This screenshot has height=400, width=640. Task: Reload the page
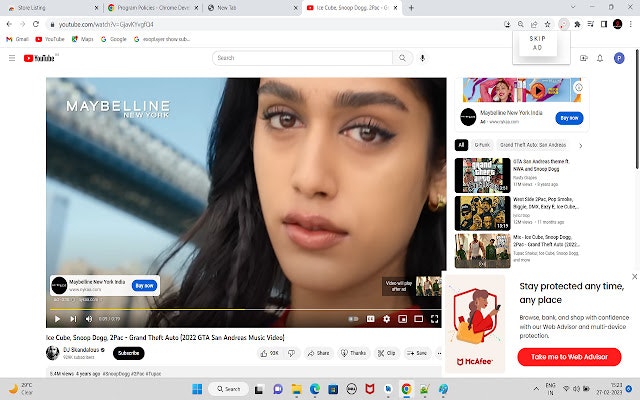tap(36, 24)
